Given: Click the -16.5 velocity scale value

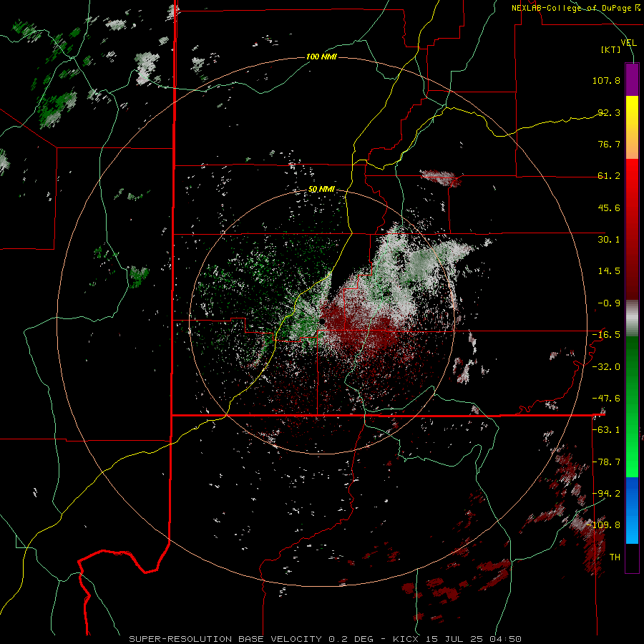Looking at the screenshot, I should 606,335.
